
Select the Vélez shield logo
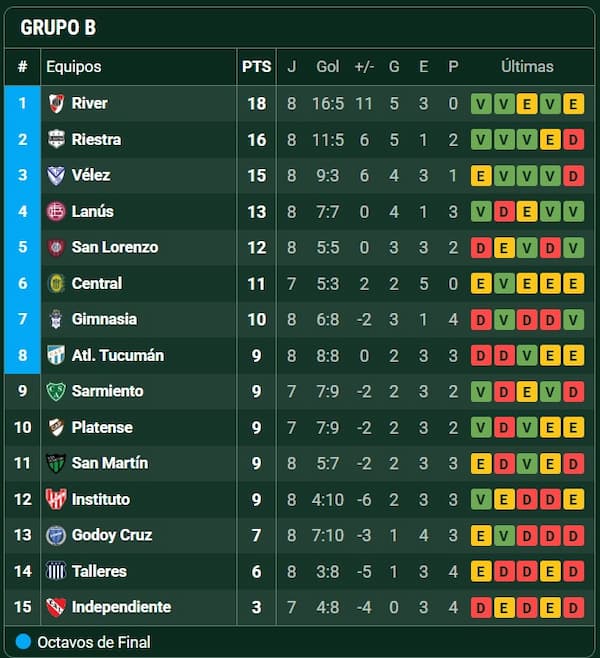click(56, 175)
